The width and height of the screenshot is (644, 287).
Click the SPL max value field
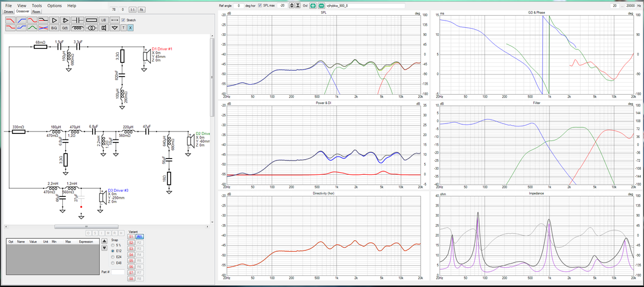[282, 6]
